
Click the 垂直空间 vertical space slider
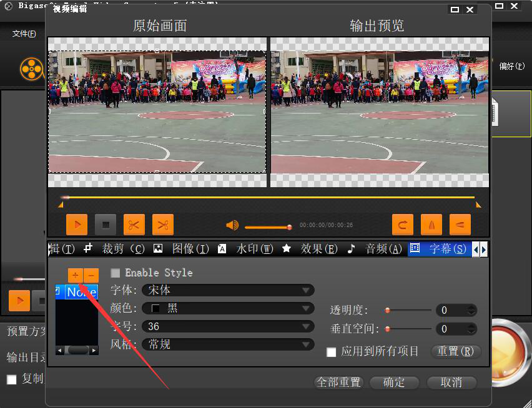(408, 329)
